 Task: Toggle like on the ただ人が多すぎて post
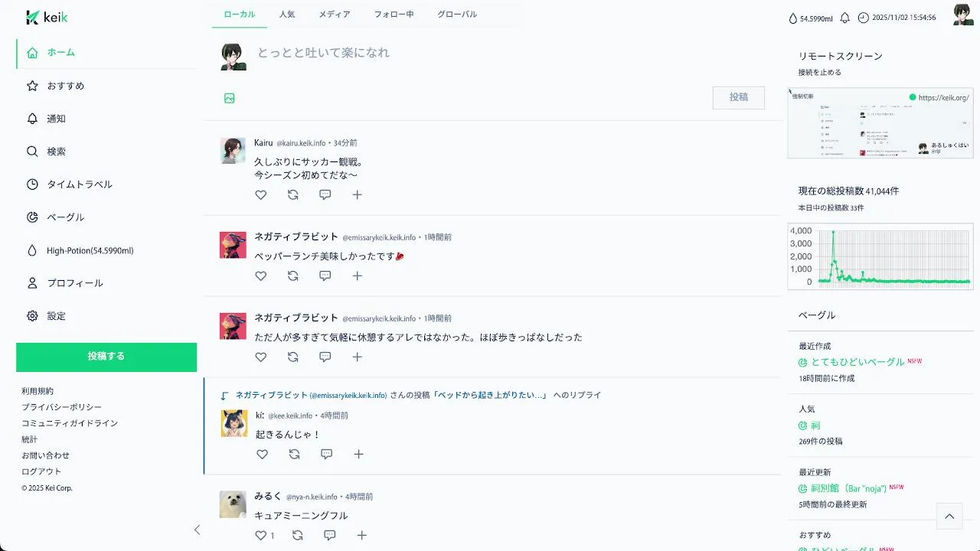(x=261, y=357)
